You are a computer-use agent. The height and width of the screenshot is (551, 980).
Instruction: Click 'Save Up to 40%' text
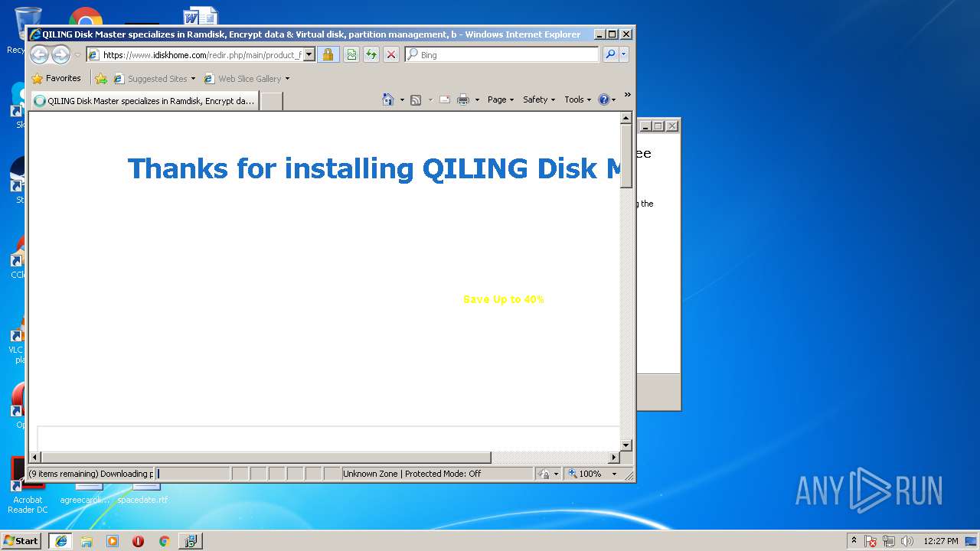[504, 299]
